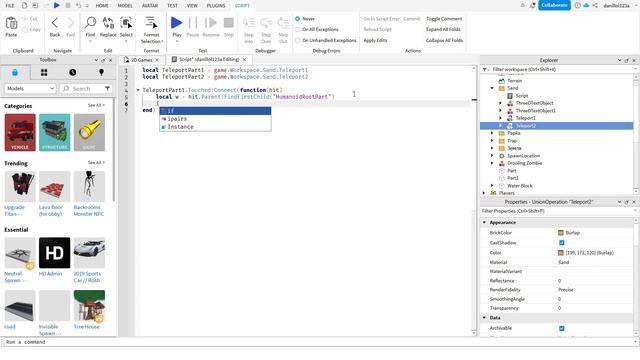
Task: Open the Find magnifier tool
Action: (x=90, y=23)
